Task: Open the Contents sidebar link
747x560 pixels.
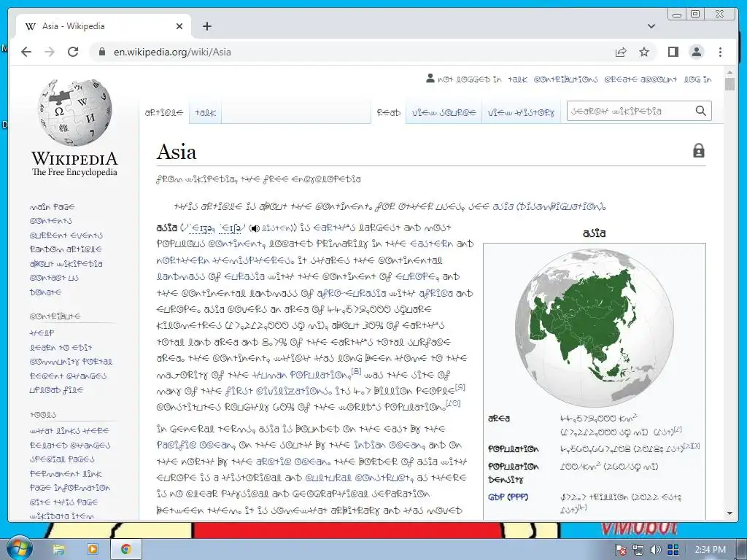Action: (50, 221)
